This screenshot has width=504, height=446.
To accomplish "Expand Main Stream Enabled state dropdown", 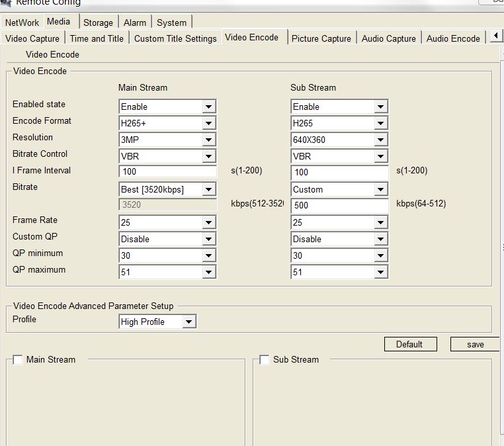I will [x=167, y=107].
